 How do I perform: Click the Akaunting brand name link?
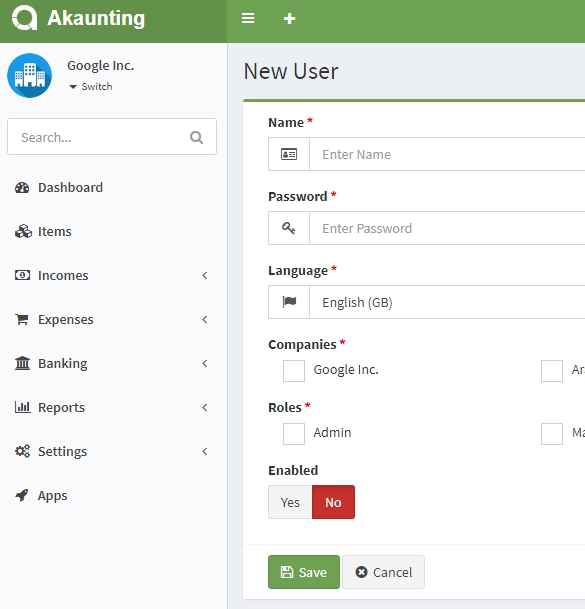(x=96, y=18)
